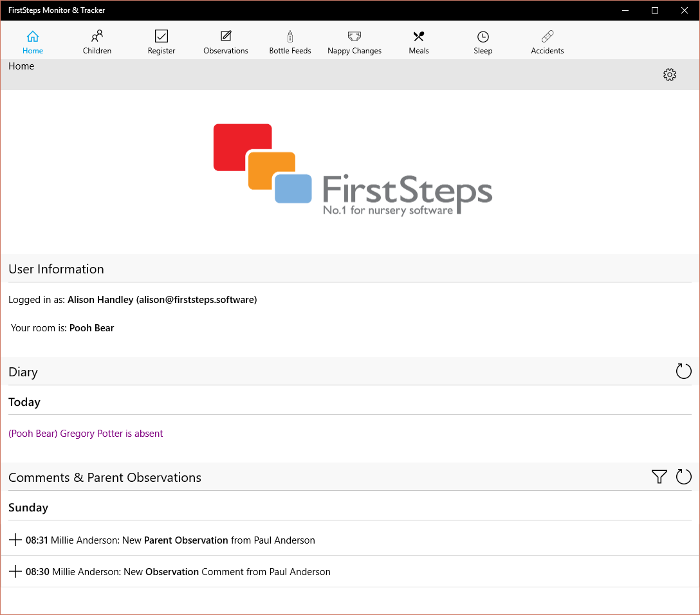Screen dimensions: 700x615
Task: Click the red square in the FirstSteps logo
Action: [x=243, y=146]
